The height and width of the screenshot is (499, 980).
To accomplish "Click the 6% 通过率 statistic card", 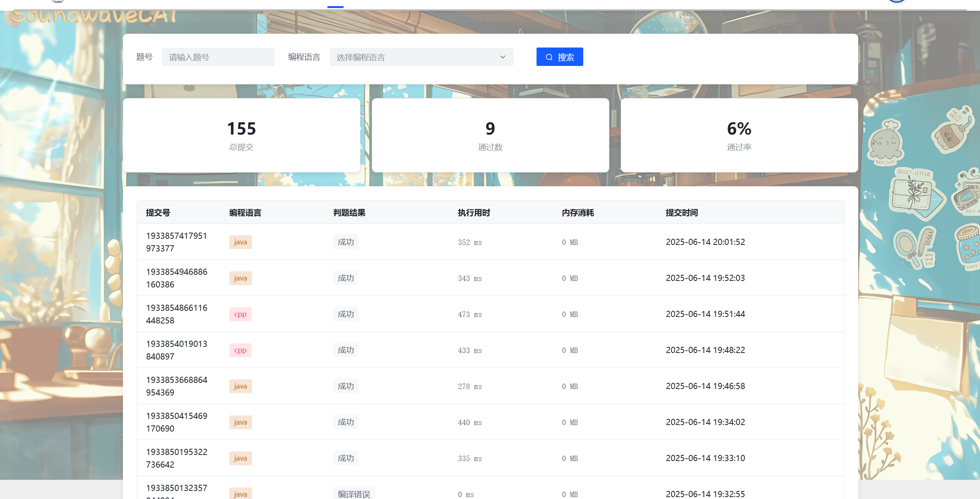I will click(739, 135).
